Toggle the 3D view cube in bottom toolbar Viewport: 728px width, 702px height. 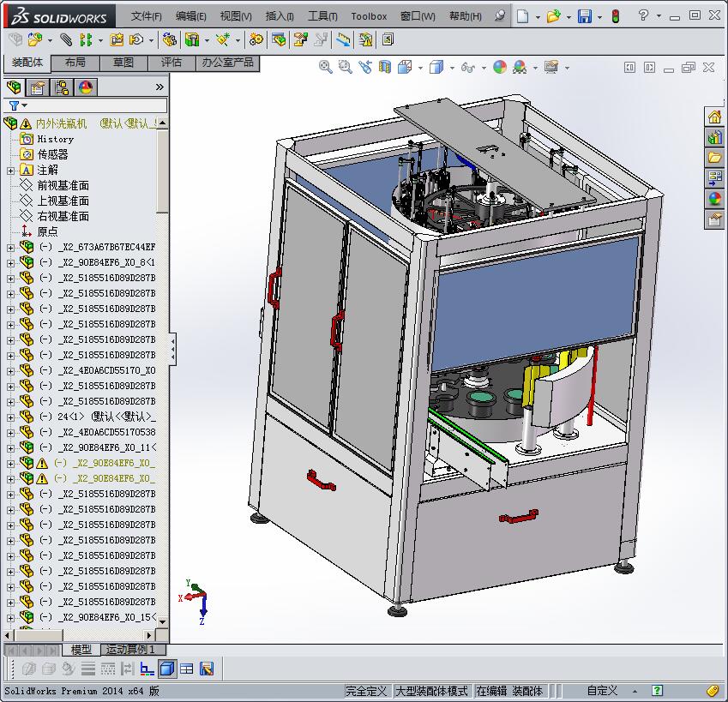tap(167, 669)
